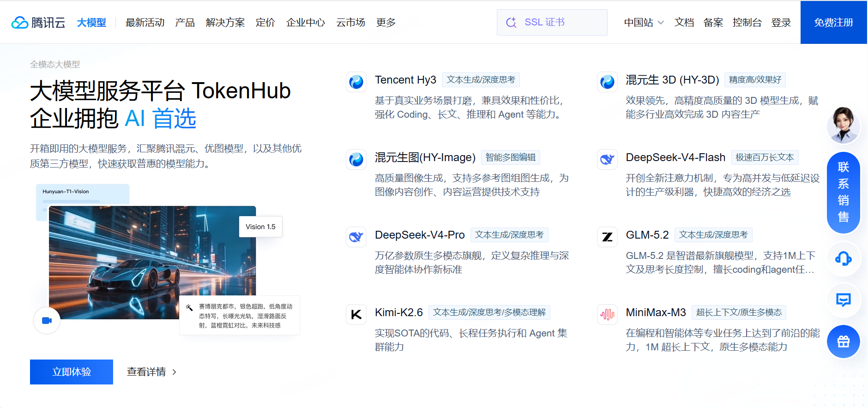Screen dimensions: 868x408
Task: Open the 混元生图(HY-Image) title
Action: click(x=425, y=157)
